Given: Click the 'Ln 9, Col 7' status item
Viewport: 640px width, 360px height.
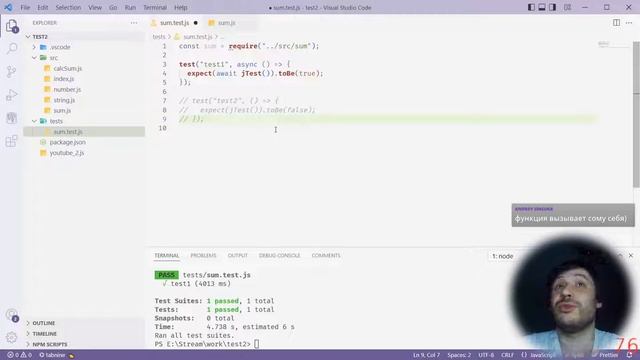Looking at the screenshot, I should click(x=426, y=355).
